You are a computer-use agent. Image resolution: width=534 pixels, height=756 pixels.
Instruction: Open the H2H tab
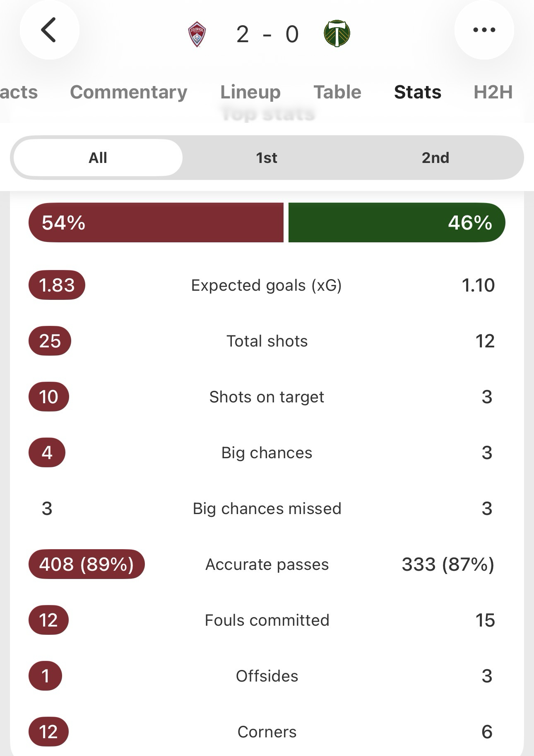click(x=493, y=92)
